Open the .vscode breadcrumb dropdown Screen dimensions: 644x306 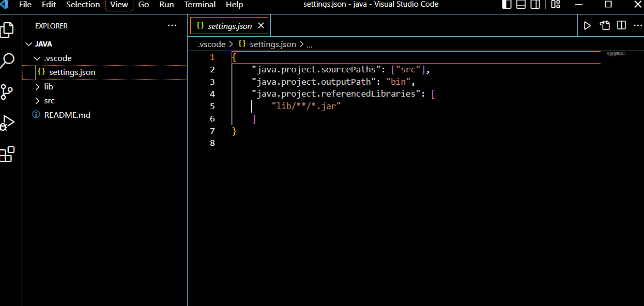click(x=211, y=44)
